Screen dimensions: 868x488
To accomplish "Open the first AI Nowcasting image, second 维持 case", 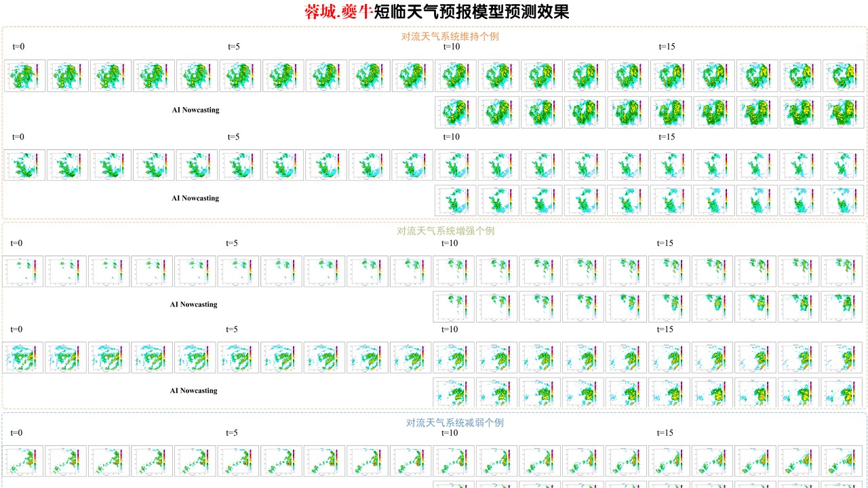I will [x=456, y=201].
